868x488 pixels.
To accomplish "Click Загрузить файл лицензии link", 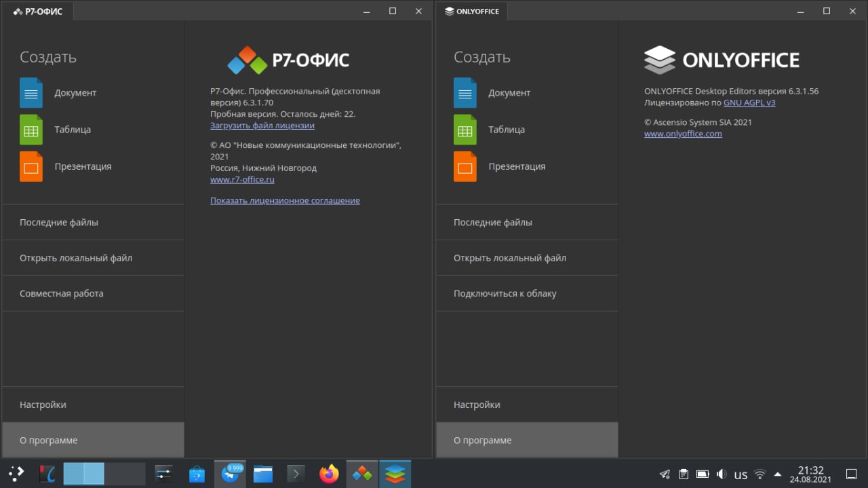I will [262, 126].
